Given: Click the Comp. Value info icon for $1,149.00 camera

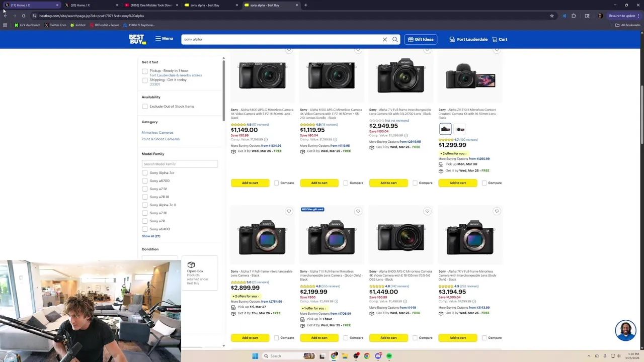Looking at the screenshot, I should pyautogui.click(x=266, y=139).
